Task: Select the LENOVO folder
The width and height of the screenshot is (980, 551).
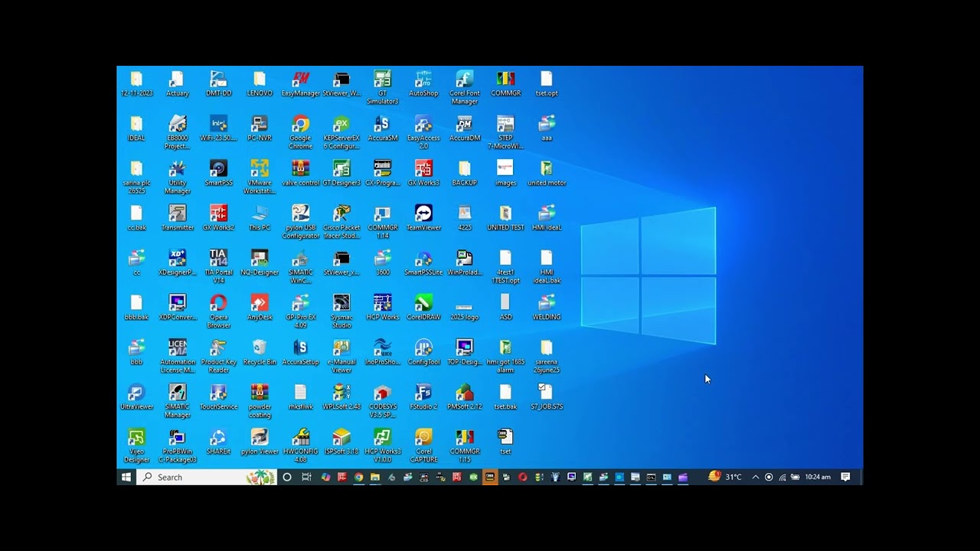Action: pyautogui.click(x=260, y=83)
